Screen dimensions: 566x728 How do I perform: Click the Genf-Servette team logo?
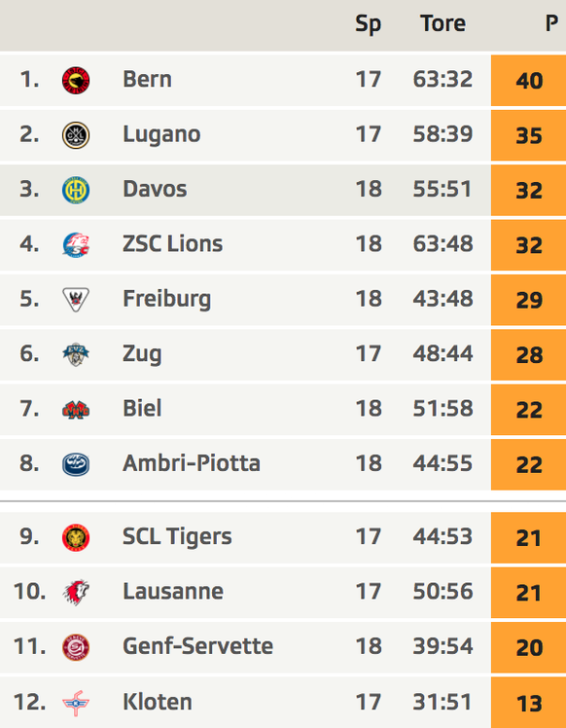76,647
